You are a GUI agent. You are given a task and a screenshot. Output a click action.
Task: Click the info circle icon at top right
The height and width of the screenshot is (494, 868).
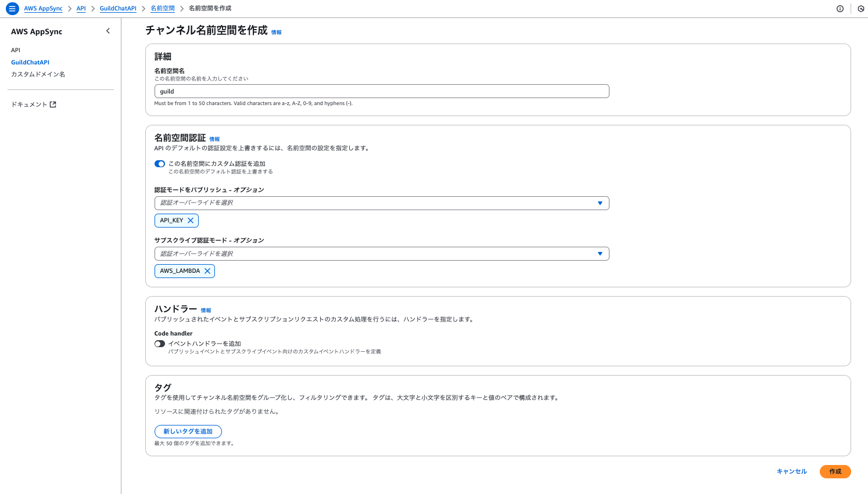(840, 9)
